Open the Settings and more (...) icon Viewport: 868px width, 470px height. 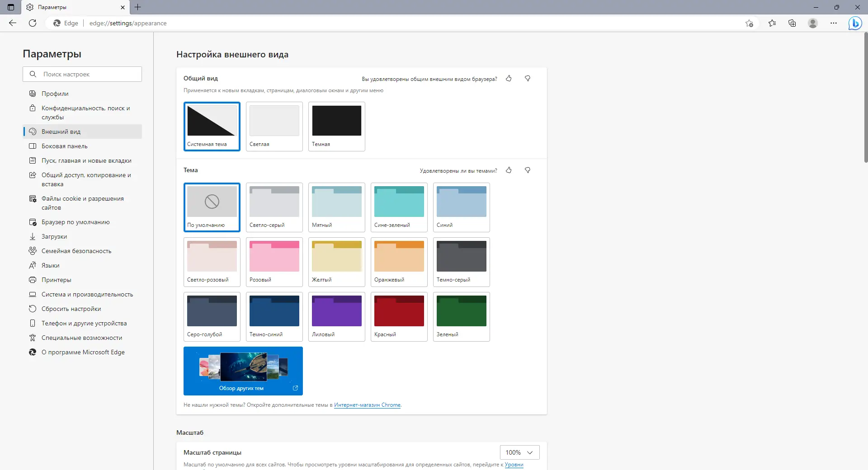[x=834, y=23]
